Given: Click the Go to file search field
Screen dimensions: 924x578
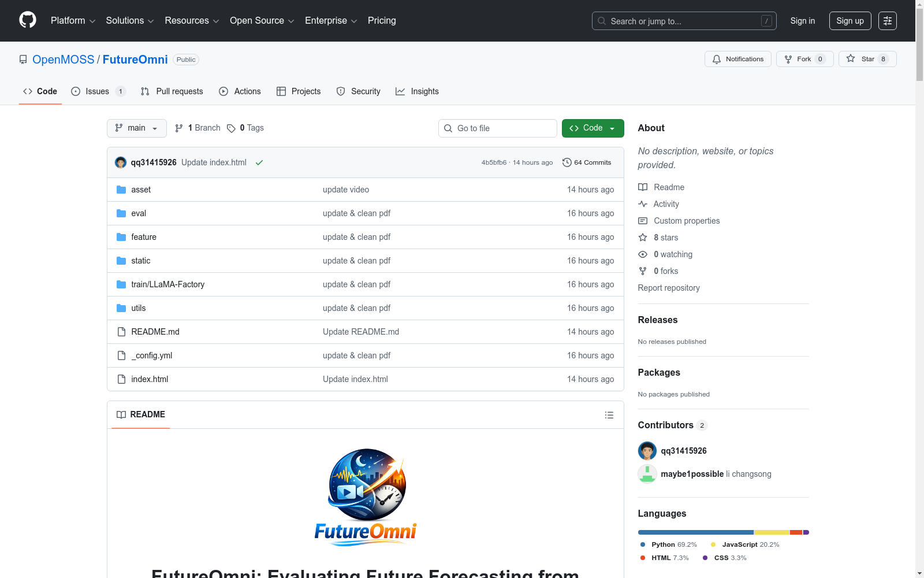Looking at the screenshot, I should pos(498,128).
